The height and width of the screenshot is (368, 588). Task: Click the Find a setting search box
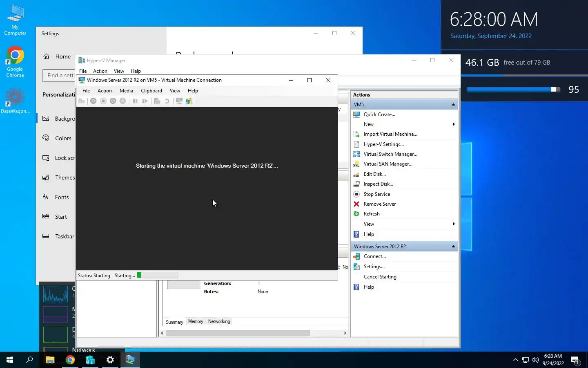pos(59,75)
